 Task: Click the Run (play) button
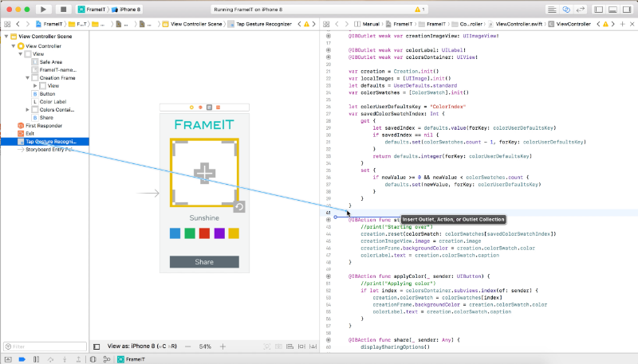click(x=43, y=10)
